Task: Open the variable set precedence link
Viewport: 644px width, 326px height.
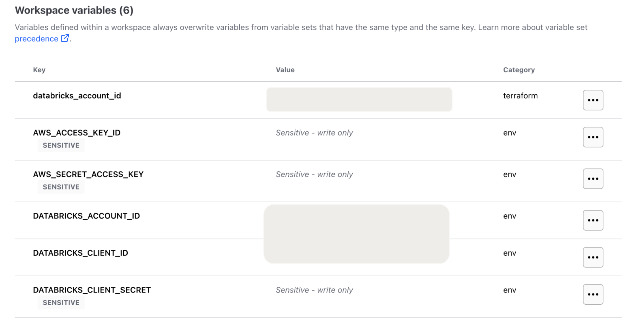Action: tap(36, 39)
